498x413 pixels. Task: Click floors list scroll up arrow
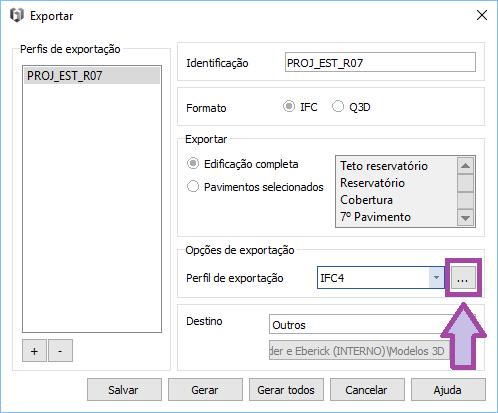(465, 165)
